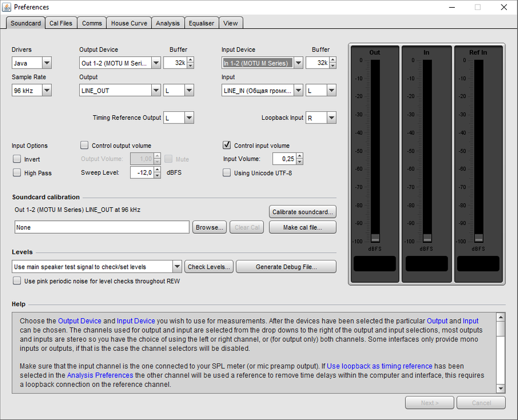Click the Ref In level meter handle
518x420 pixels.
pos(478,238)
